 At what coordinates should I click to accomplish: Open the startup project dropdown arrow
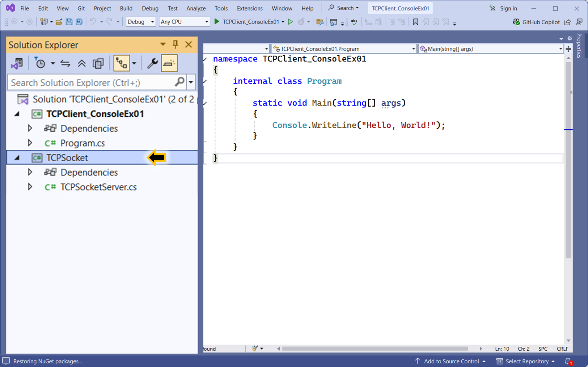(283, 22)
